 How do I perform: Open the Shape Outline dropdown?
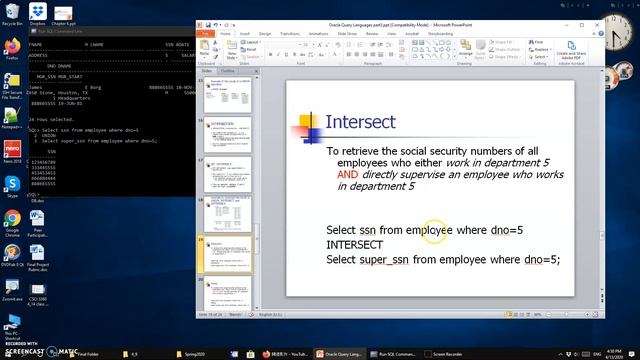pyautogui.click(x=505, y=49)
